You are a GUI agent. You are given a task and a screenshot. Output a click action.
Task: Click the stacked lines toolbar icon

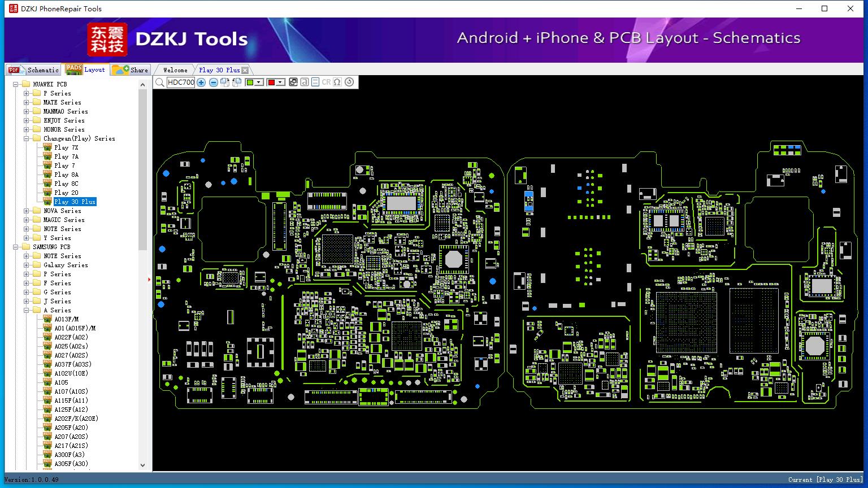click(x=315, y=82)
